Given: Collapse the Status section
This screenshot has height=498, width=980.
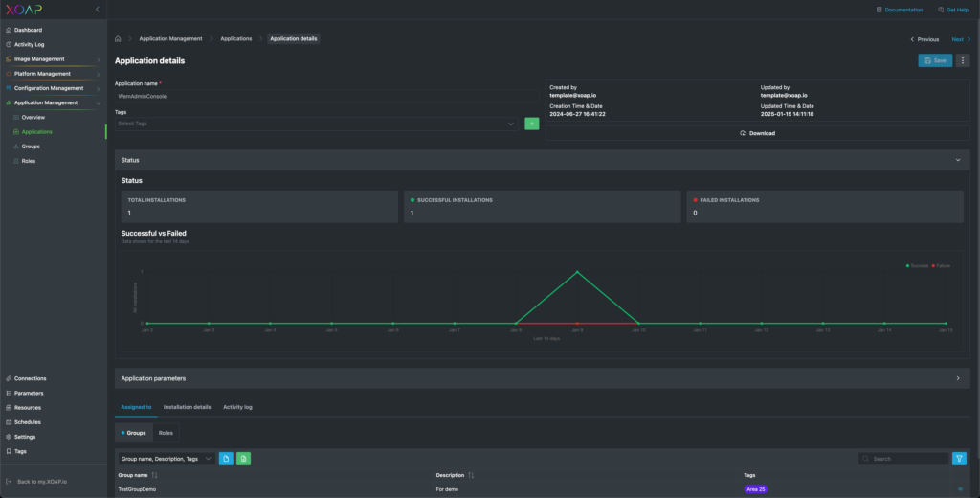Looking at the screenshot, I should pyautogui.click(x=958, y=160).
